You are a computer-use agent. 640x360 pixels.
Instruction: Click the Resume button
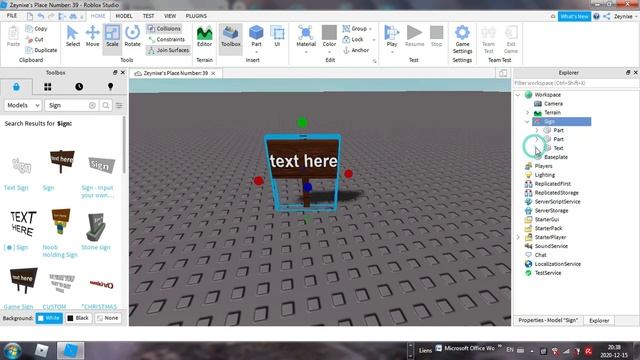(414, 36)
